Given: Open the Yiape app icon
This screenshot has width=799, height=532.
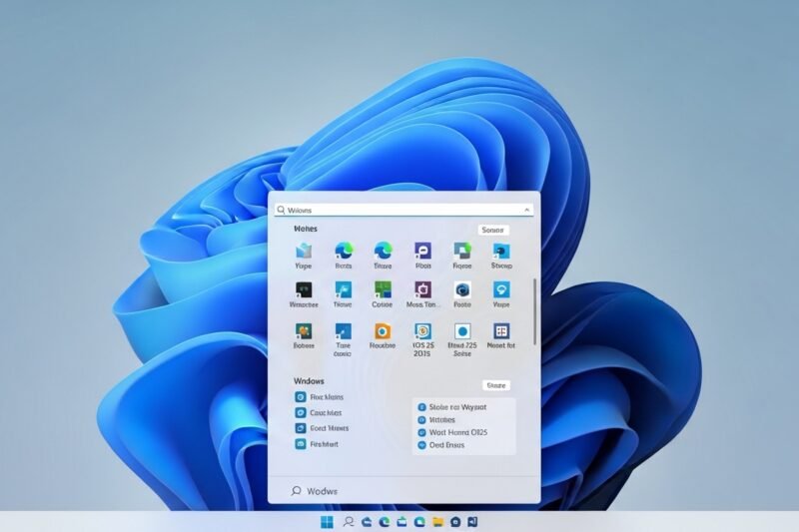Looking at the screenshot, I should 304,252.
